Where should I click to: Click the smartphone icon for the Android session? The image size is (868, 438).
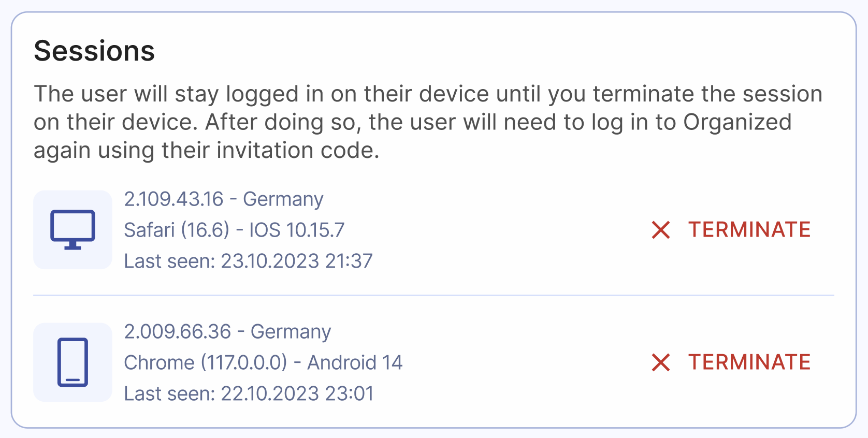tap(73, 362)
